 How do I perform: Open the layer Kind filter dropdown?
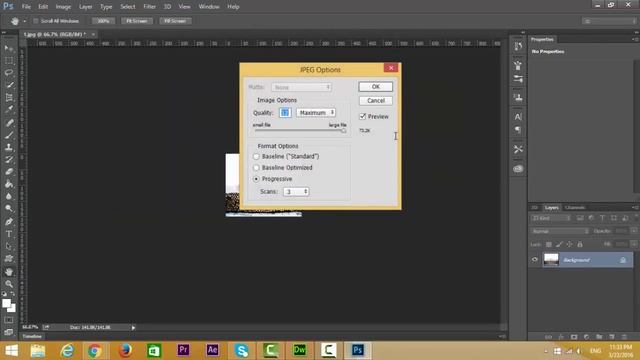[x=551, y=218]
